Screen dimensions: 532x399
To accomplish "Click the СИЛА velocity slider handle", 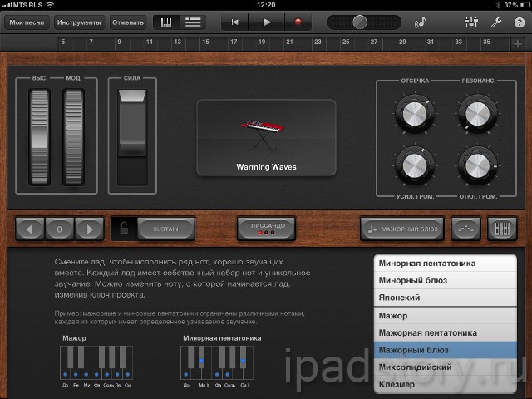I will coord(132,123).
